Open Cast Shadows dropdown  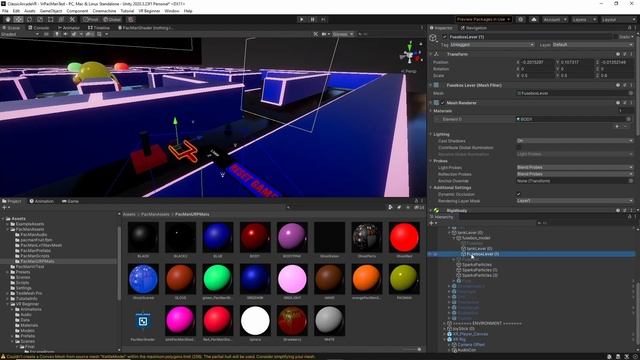click(x=575, y=140)
